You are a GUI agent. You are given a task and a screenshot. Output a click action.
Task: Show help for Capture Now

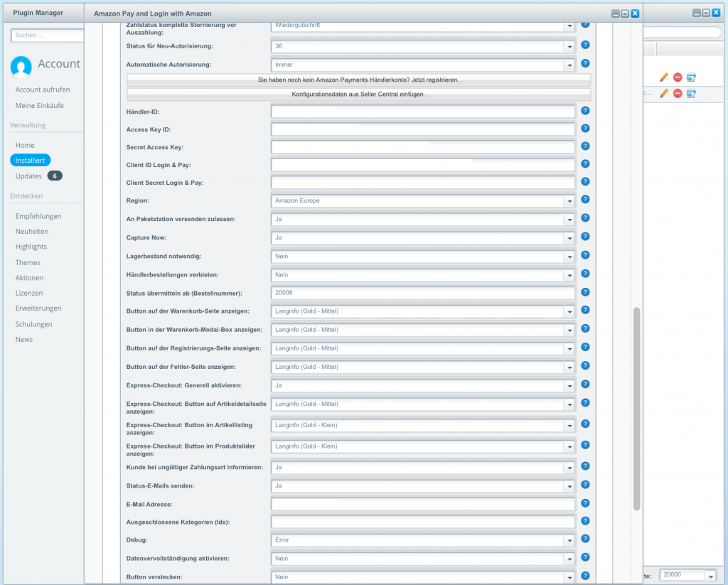pos(585,236)
